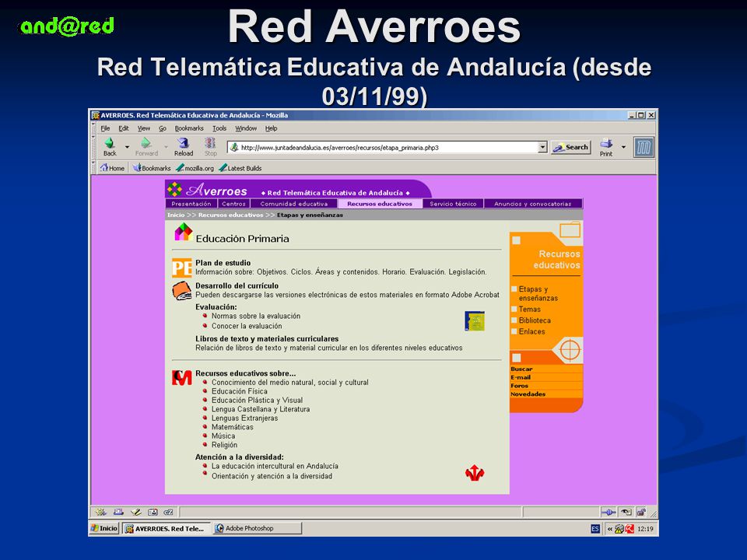This screenshot has height=560, width=747.
Task: Click Buscar in the orange sidebar
Action: [521, 369]
